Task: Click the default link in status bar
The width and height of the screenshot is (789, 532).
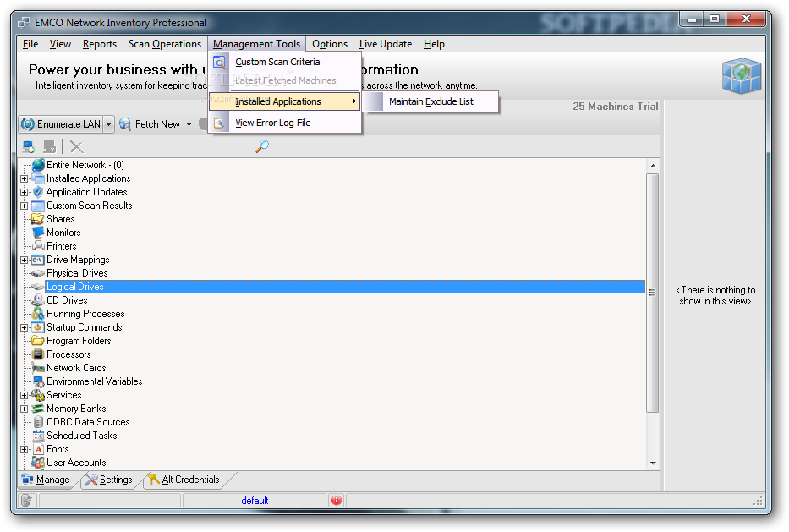Action: (255, 501)
